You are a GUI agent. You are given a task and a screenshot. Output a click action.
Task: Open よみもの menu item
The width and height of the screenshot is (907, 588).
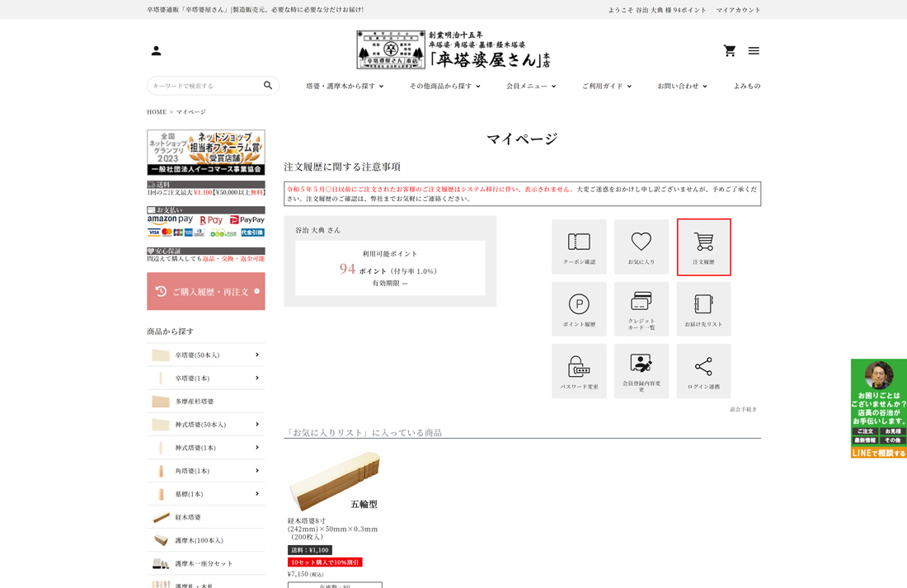(x=747, y=86)
